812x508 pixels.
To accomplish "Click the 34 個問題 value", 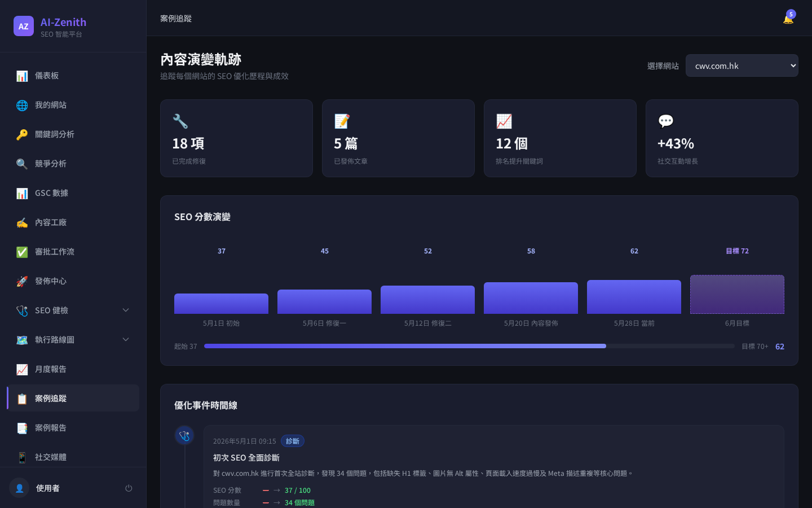I will (x=299, y=503).
